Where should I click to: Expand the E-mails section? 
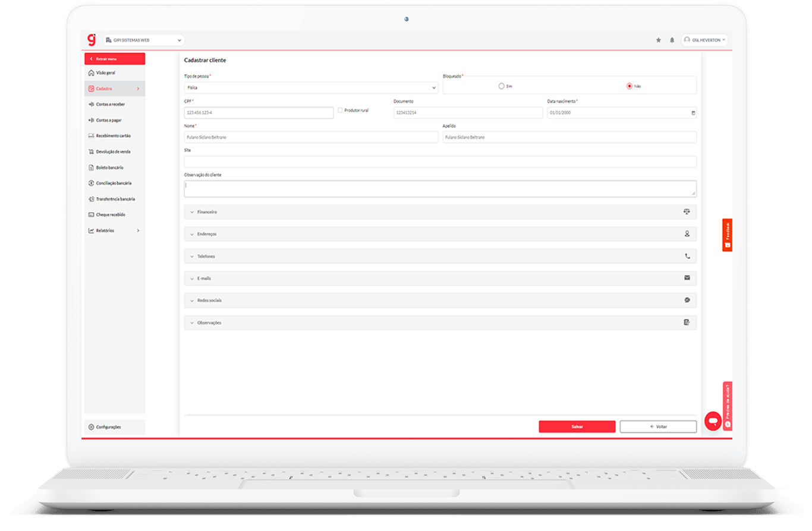coord(440,278)
